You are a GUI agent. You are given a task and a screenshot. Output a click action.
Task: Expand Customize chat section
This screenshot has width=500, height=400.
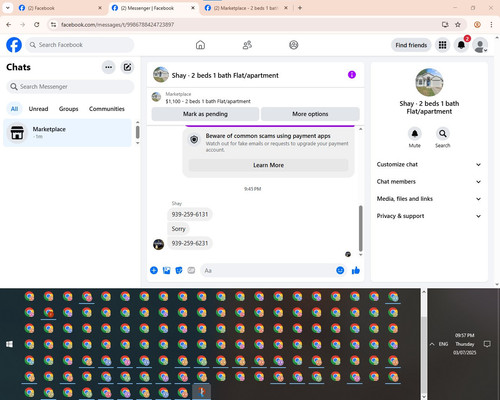tap(429, 164)
